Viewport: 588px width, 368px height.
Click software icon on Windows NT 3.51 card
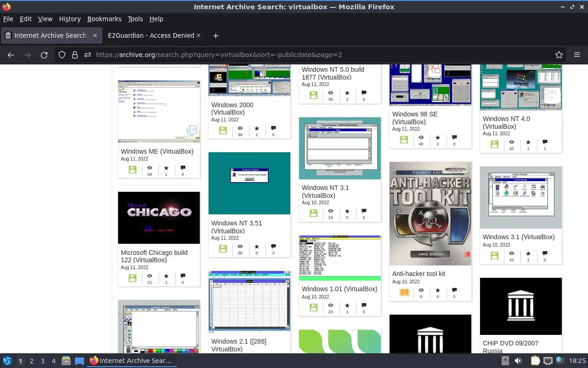click(x=223, y=249)
